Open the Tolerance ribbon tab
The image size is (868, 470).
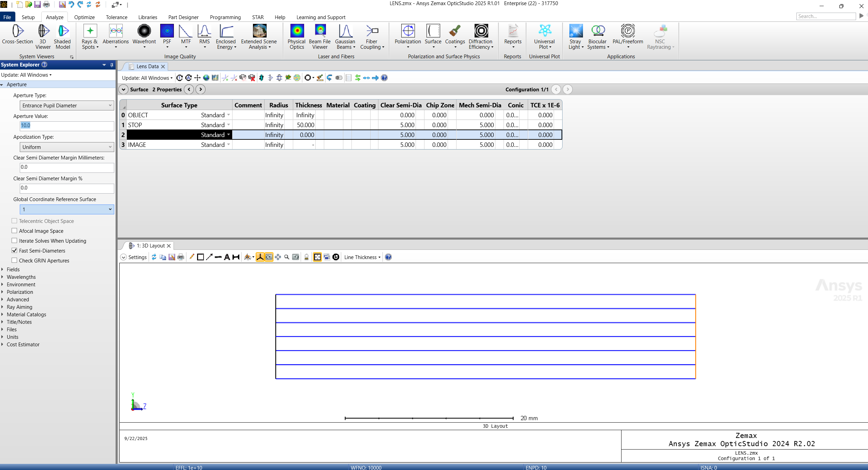(x=116, y=17)
